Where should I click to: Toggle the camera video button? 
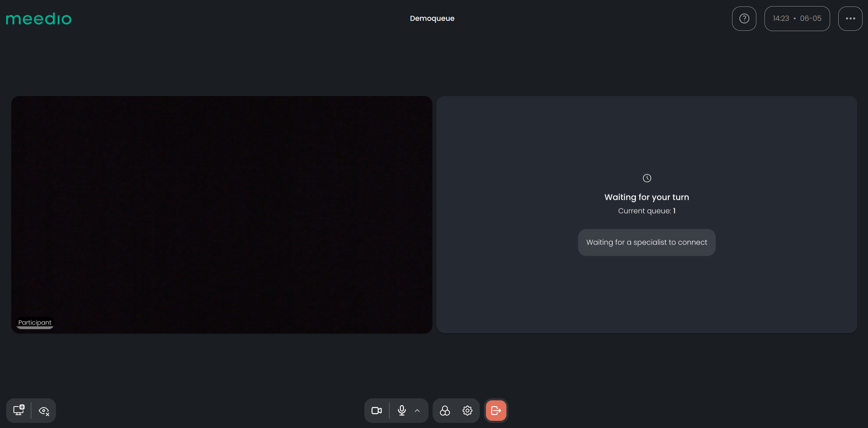tap(377, 411)
